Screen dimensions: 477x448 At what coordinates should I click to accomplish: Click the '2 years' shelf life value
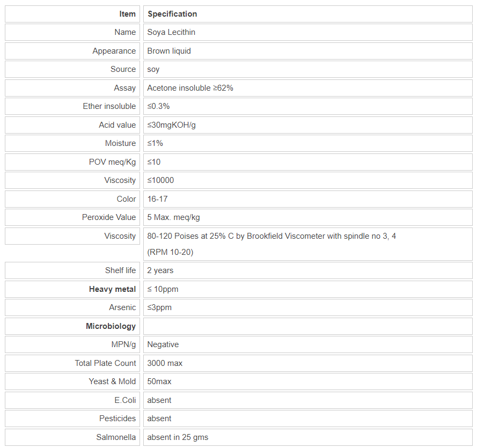point(160,270)
